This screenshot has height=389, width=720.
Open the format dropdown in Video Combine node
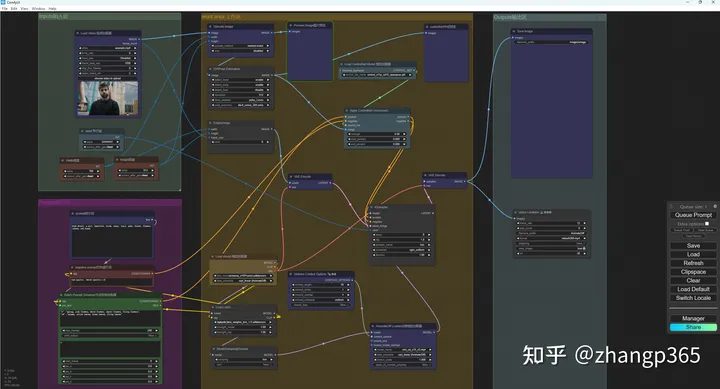coord(550,238)
